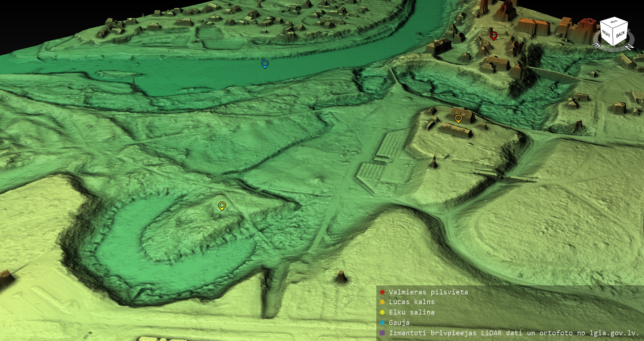This screenshot has height=341, width=644.
Task: Click the red dot beside Valmieras pilsvieta
Action: point(382,292)
